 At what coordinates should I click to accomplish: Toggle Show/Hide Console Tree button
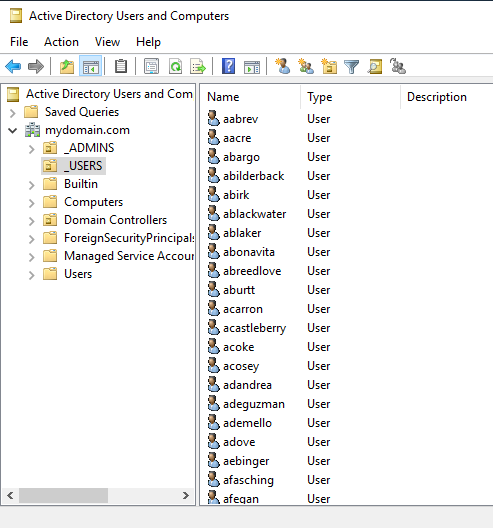91,66
